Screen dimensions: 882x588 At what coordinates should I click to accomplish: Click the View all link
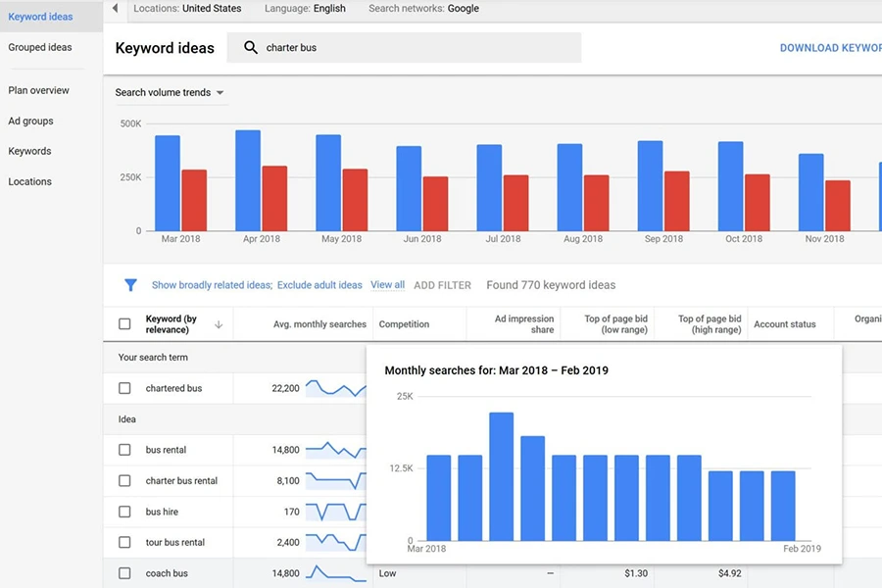[x=387, y=285]
